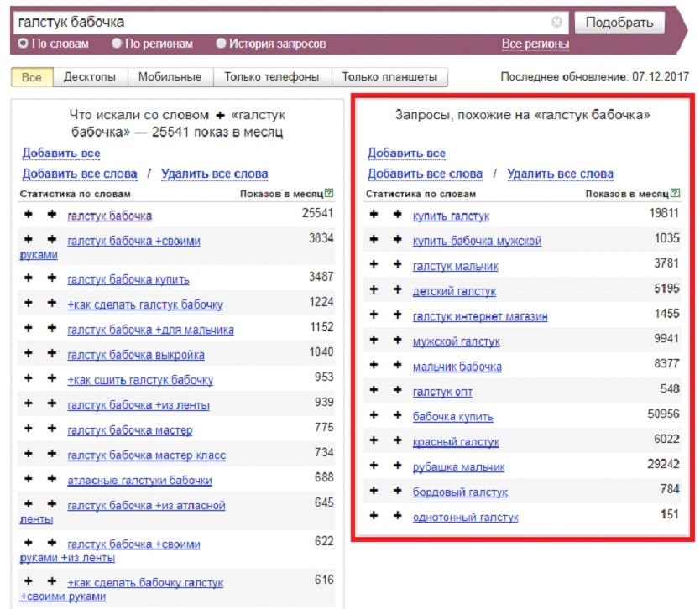Open the 'бабочка купить' keyword link
Screen dimensions: 700x609
click(x=453, y=417)
